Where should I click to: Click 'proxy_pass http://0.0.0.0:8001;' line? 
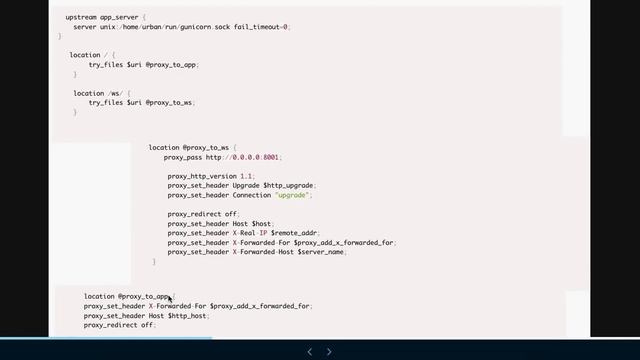tap(222, 157)
